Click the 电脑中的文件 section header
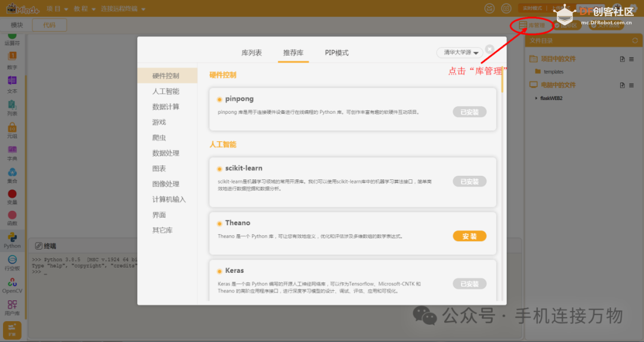 tap(558, 85)
